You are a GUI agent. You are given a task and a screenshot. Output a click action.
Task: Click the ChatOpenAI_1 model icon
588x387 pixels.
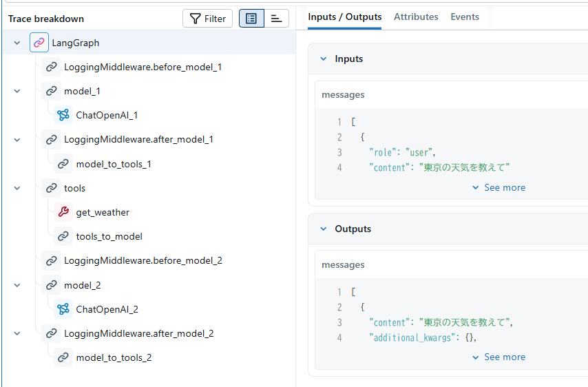pos(63,115)
